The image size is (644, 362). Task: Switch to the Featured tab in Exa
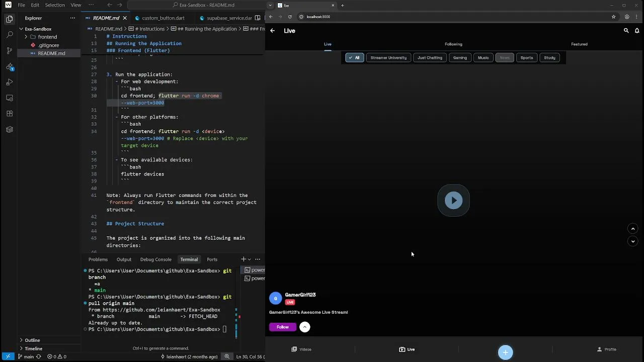[x=579, y=44]
